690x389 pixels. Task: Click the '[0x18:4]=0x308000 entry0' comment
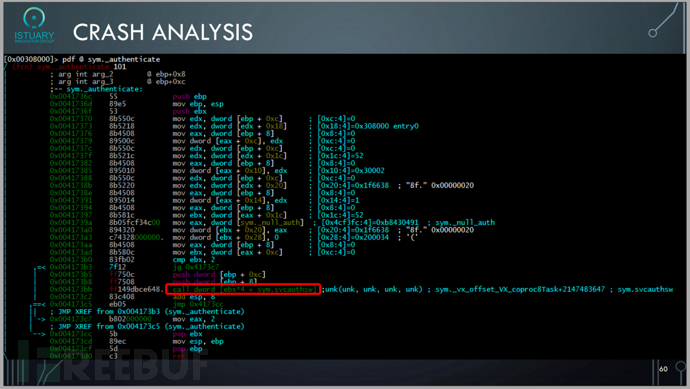368,126
